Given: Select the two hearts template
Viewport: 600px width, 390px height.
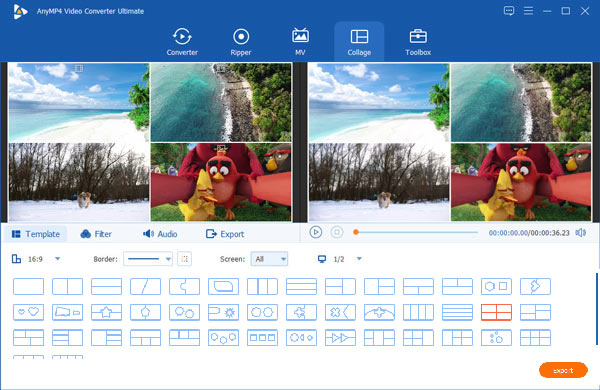Looking at the screenshot, I should click(28, 312).
